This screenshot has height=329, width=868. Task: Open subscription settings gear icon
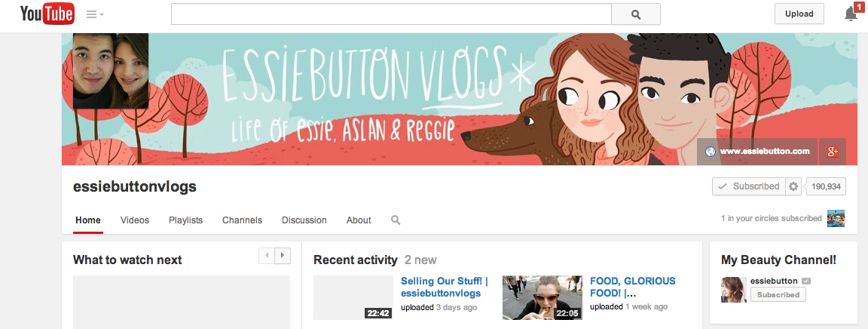[x=793, y=186]
